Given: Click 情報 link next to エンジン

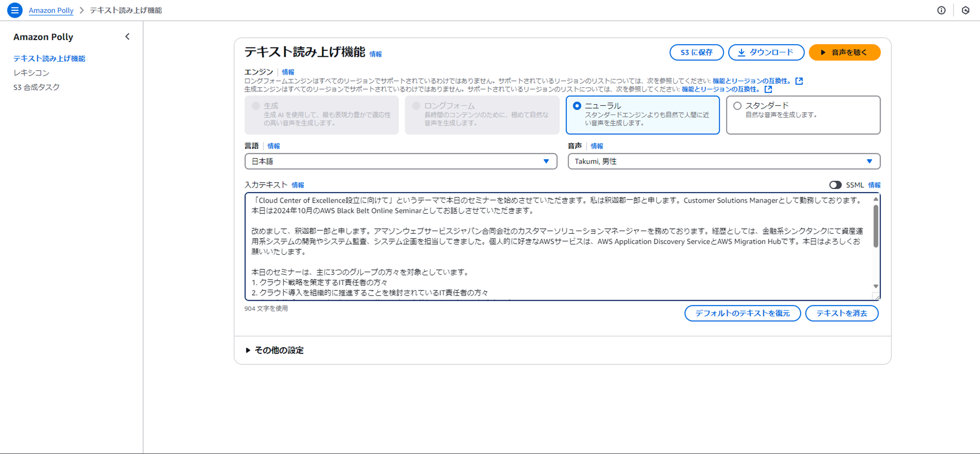Looking at the screenshot, I should click(x=288, y=72).
